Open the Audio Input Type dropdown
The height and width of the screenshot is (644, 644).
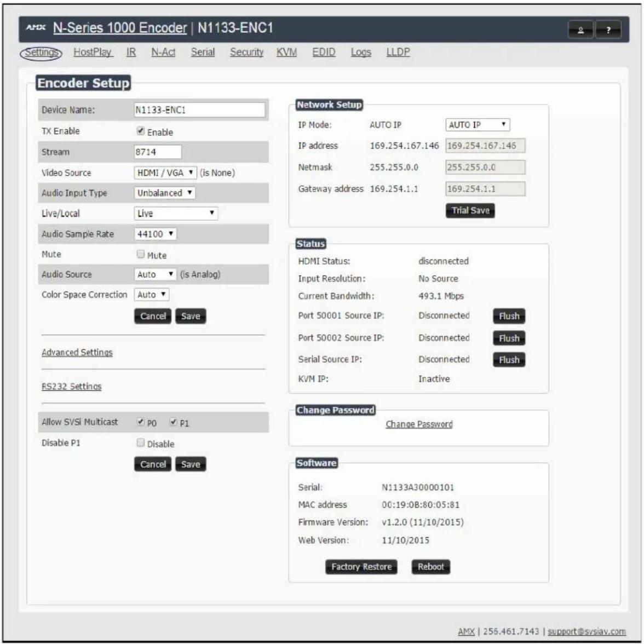click(164, 193)
